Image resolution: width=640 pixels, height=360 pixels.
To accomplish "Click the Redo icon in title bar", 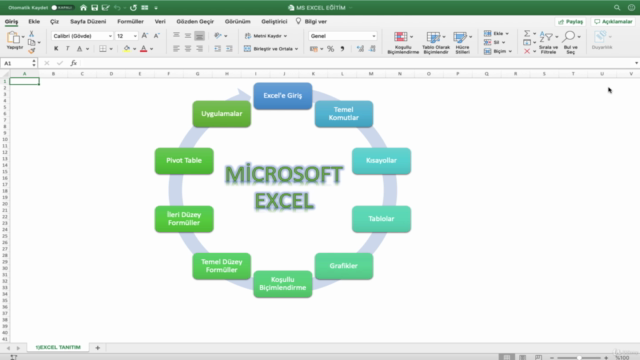I will point(133,7).
